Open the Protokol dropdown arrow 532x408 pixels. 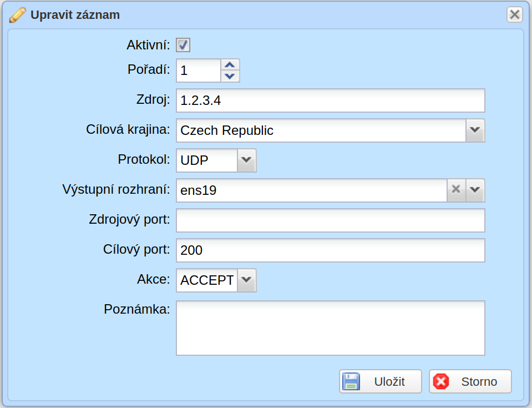pyautogui.click(x=247, y=160)
